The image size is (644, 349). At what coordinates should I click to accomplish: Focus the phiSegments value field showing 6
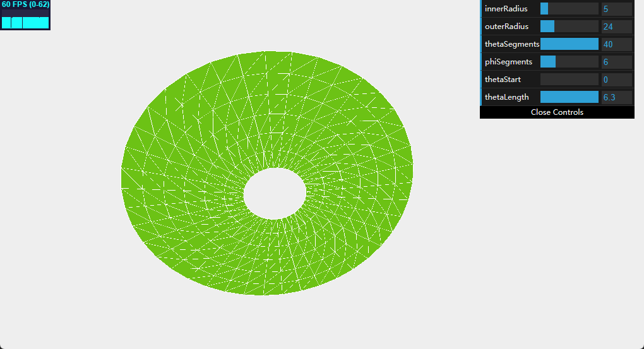(616, 62)
